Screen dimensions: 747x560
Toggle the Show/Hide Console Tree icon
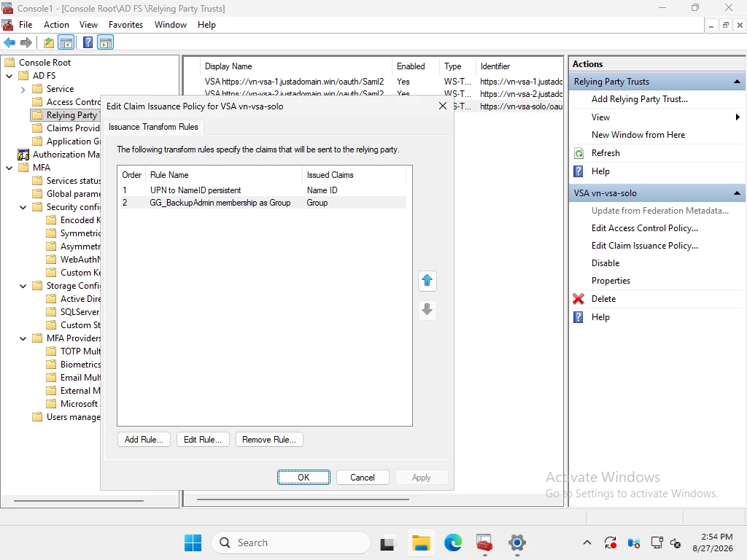tap(66, 42)
